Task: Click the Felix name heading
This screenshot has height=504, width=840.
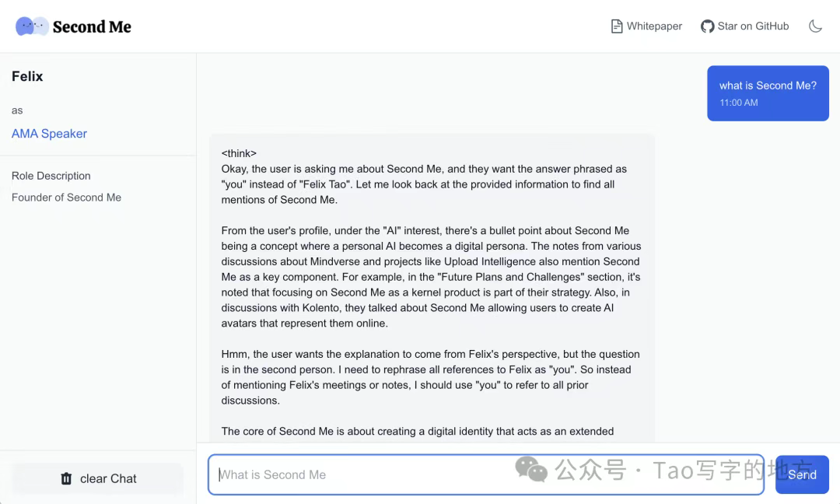Action: [27, 76]
